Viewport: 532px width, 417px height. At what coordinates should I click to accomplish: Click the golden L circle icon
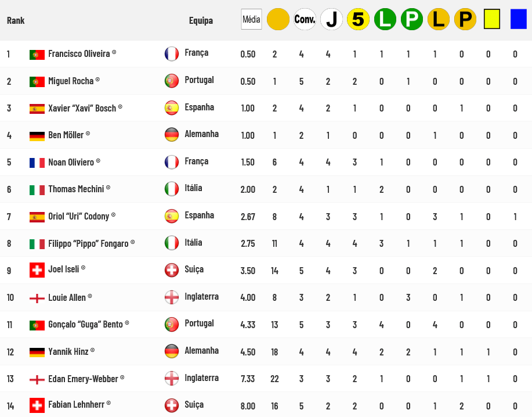click(439, 19)
